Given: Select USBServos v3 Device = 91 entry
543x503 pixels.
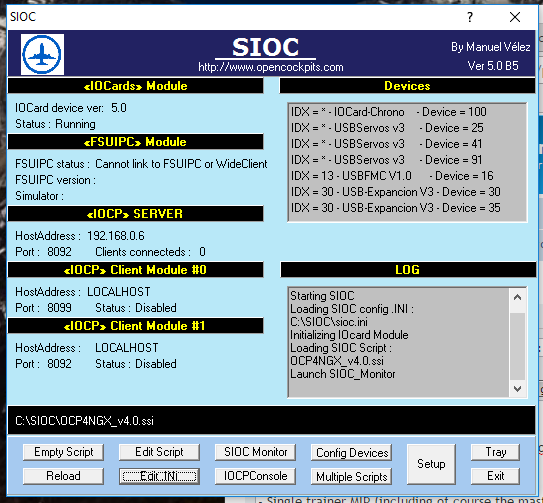Looking at the screenshot, I should pyautogui.click(x=386, y=160).
